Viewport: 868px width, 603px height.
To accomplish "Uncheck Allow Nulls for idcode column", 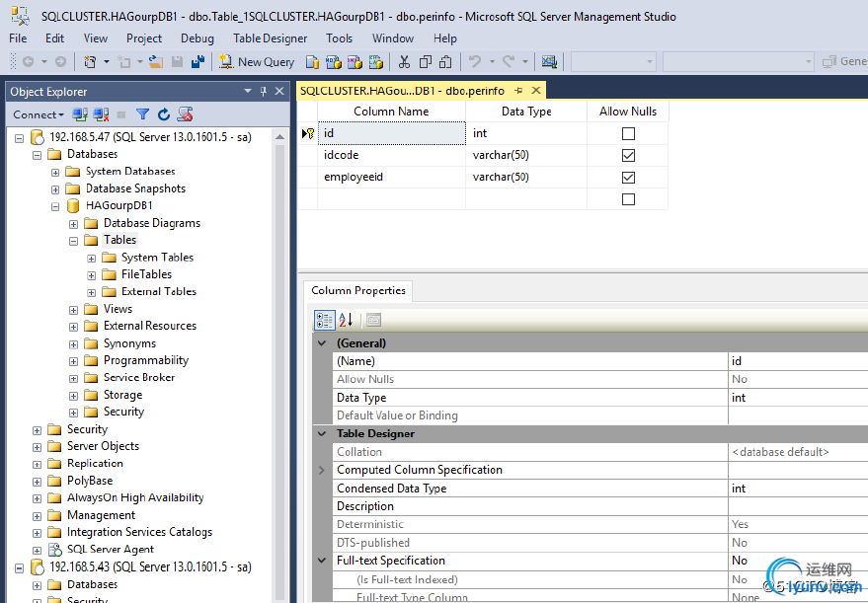I will click(x=628, y=156).
